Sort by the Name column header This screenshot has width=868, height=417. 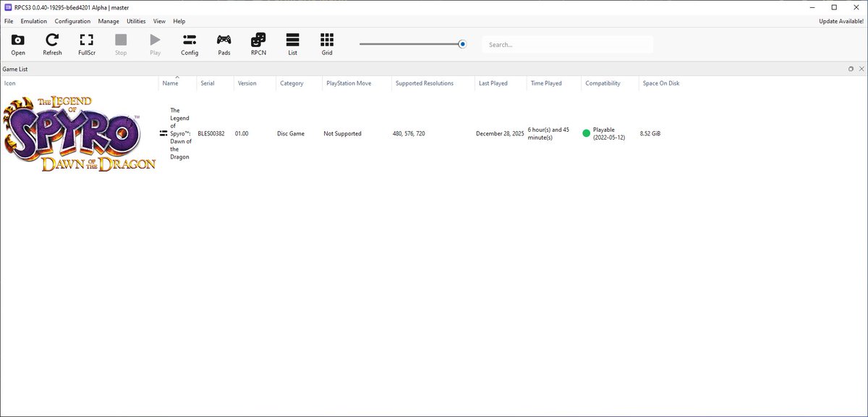[177, 83]
